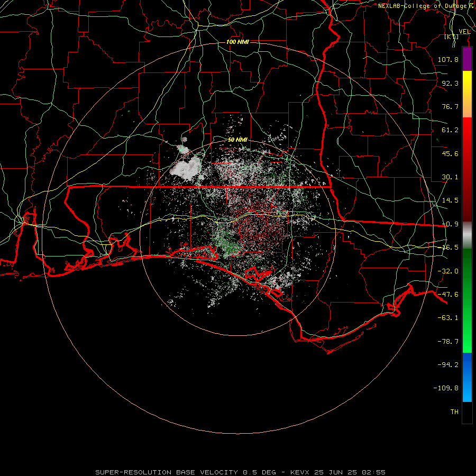Screen dimensions: 476x476
Task: Click the -63.1 legend value
Action: pyautogui.click(x=448, y=318)
